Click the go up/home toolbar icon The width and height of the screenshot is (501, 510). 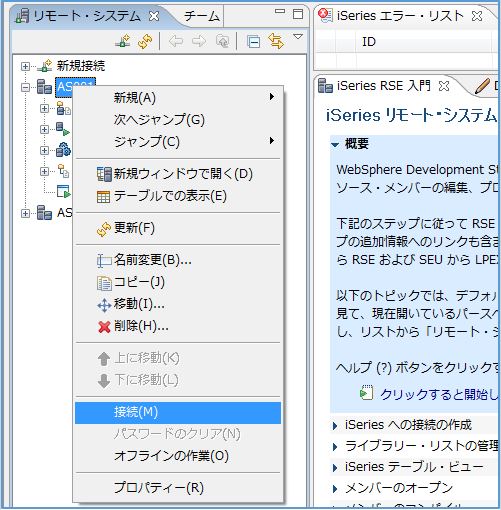click(x=222, y=42)
